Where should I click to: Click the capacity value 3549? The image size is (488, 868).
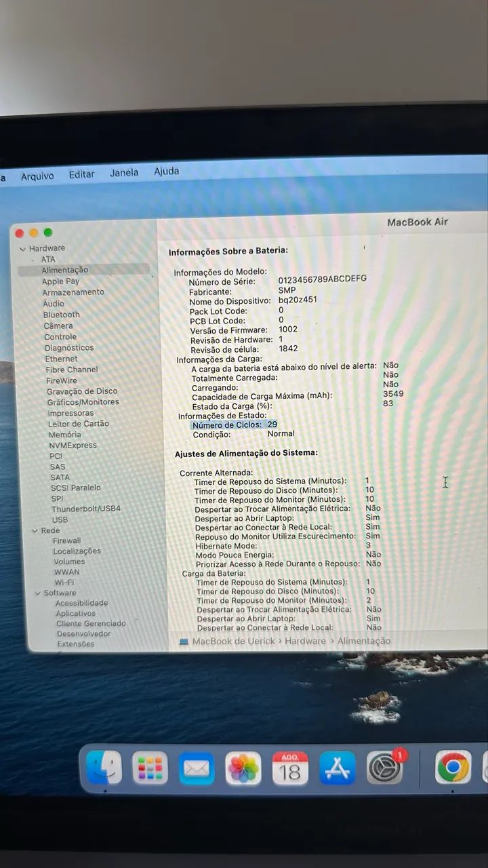click(393, 393)
